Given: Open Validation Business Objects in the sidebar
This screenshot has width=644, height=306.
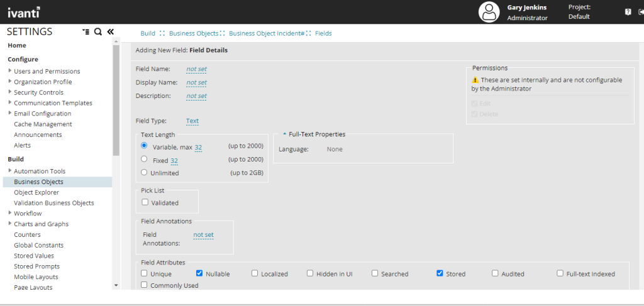Looking at the screenshot, I should coord(54,203).
